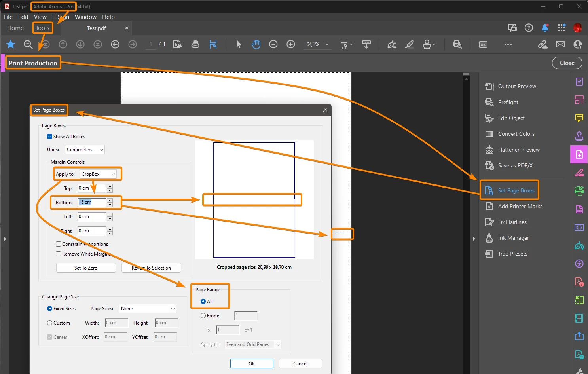The height and width of the screenshot is (374, 588).
Task: Select Fixed Sizes radio button
Action: (49, 309)
